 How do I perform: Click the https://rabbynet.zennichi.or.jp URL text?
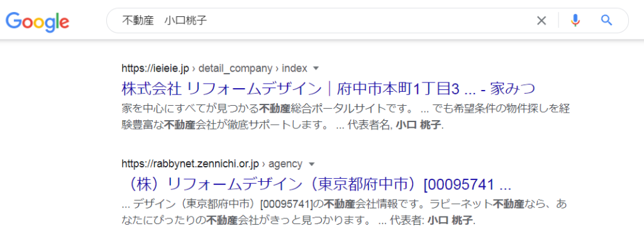(190, 164)
